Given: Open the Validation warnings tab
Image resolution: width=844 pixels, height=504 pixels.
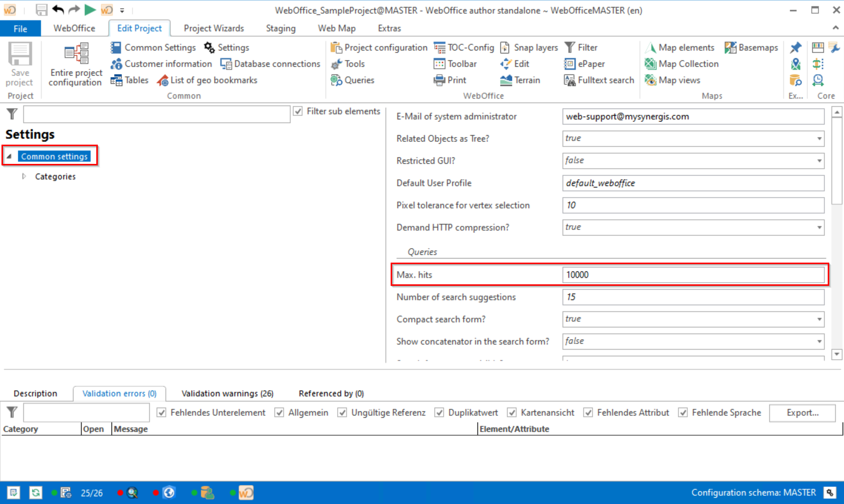Looking at the screenshot, I should (227, 393).
